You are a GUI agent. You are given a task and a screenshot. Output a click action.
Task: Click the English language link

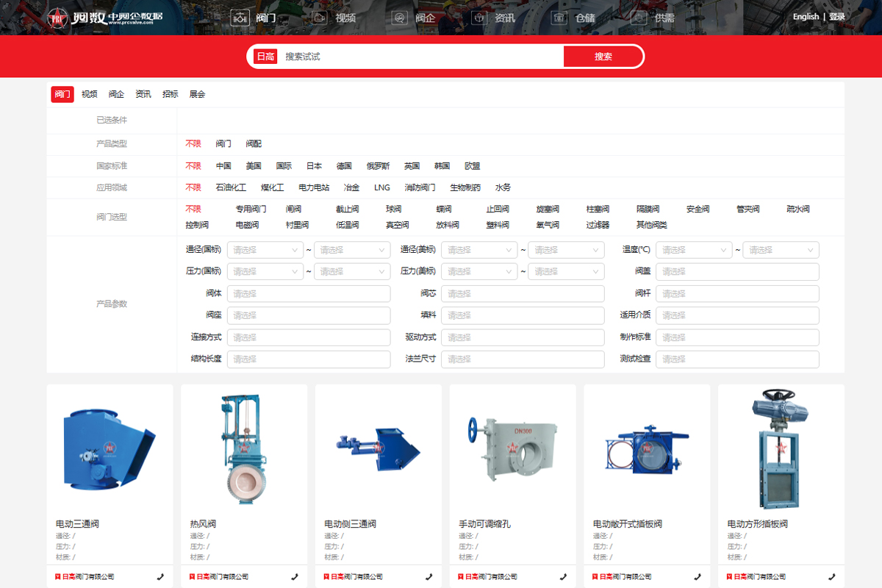(806, 17)
